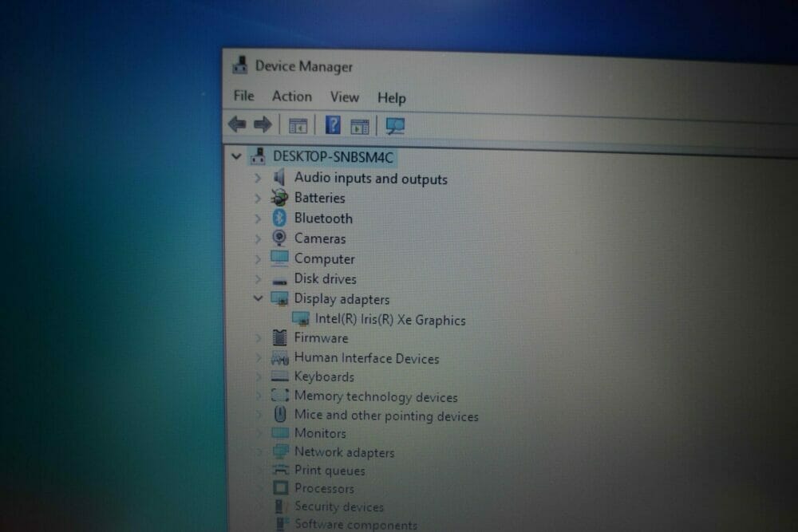Click the Keyboards category icon
Screen dimensions: 798x532
point(279,376)
